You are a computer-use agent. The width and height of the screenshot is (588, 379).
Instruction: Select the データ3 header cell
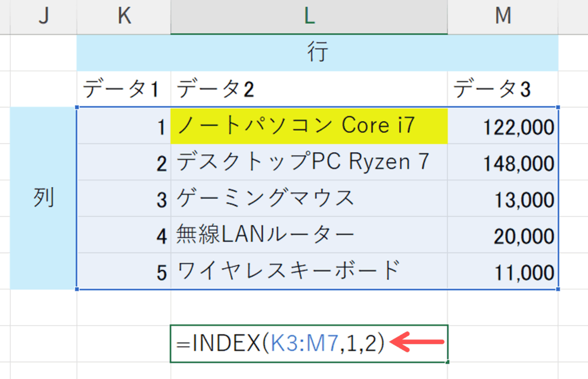pyautogui.click(x=503, y=89)
